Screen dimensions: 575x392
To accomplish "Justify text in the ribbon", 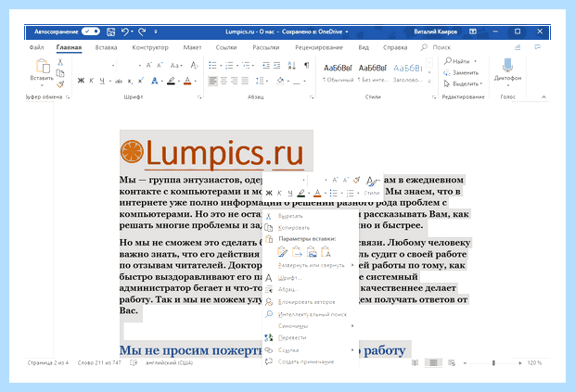I will (x=245, y=81).
